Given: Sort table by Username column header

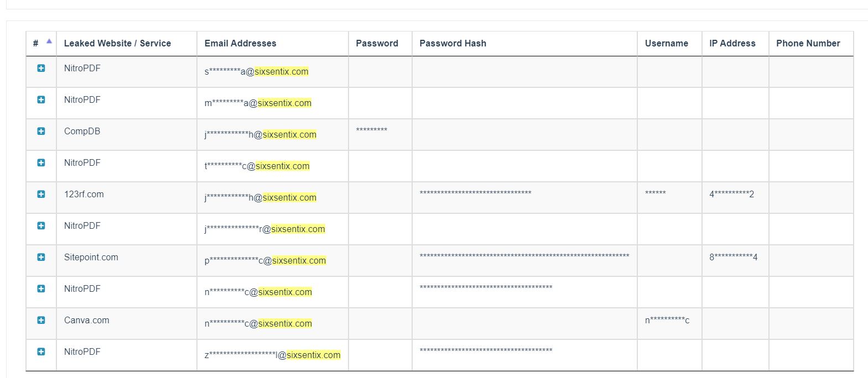Looking at the screenshot, I should pos(666,43).
